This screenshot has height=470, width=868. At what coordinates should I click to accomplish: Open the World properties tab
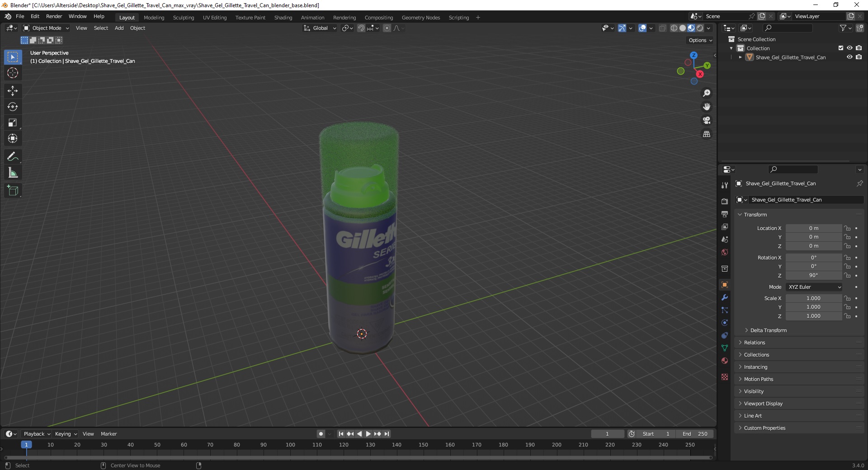725,252
